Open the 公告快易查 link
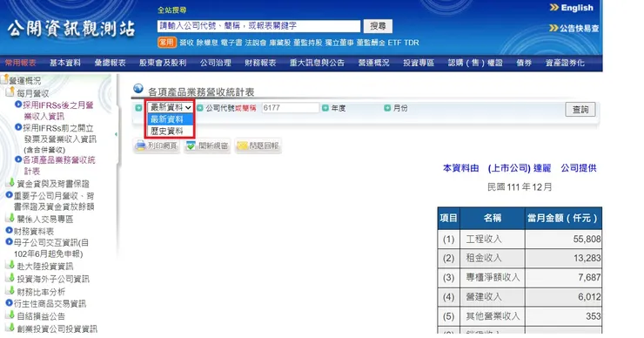The width and height of the screenshot is (644, 338). (574, 28)
